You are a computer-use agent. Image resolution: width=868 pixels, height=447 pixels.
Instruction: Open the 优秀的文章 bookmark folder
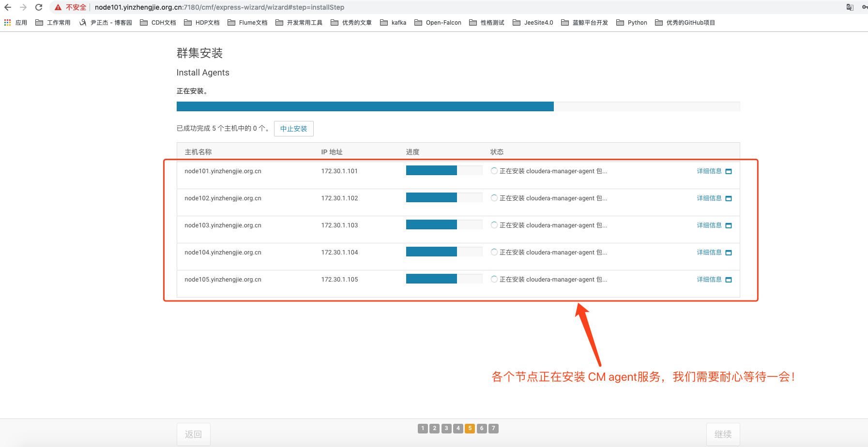pos(351,22)
